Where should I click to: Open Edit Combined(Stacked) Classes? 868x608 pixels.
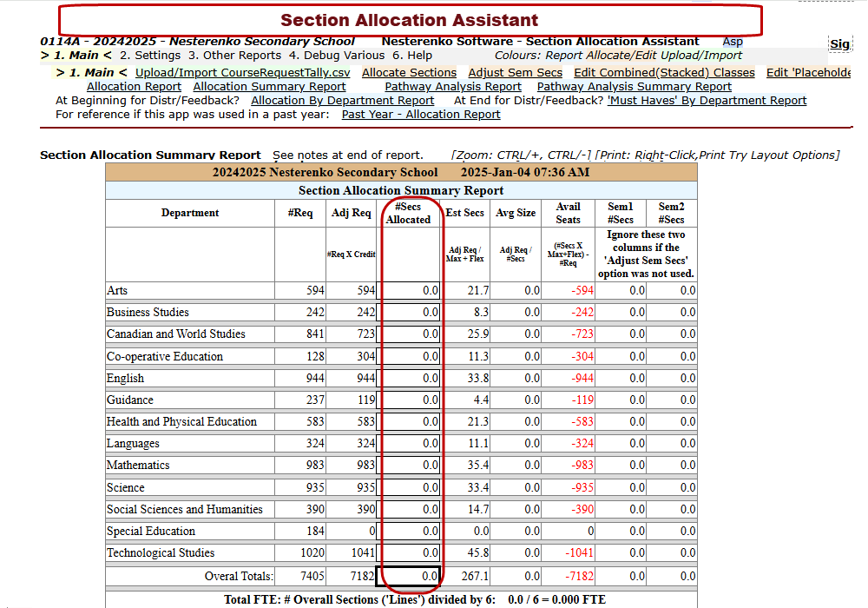tap(664, 73)
